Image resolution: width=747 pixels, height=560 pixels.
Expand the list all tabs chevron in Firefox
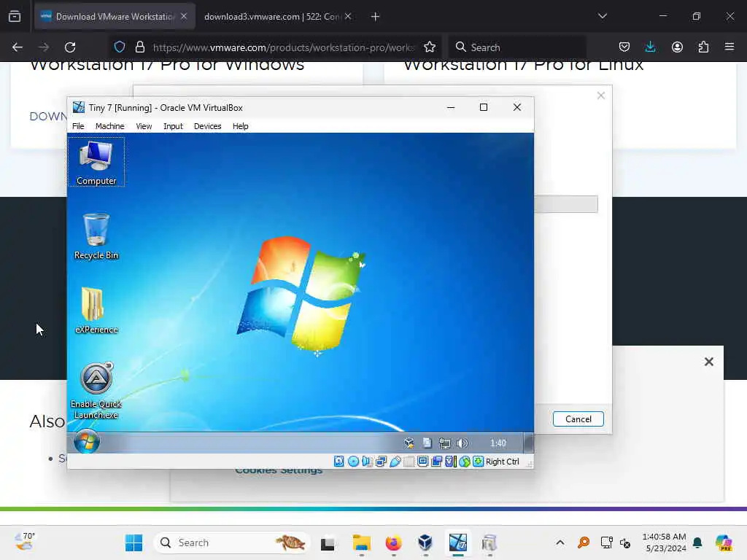[602, 17]
